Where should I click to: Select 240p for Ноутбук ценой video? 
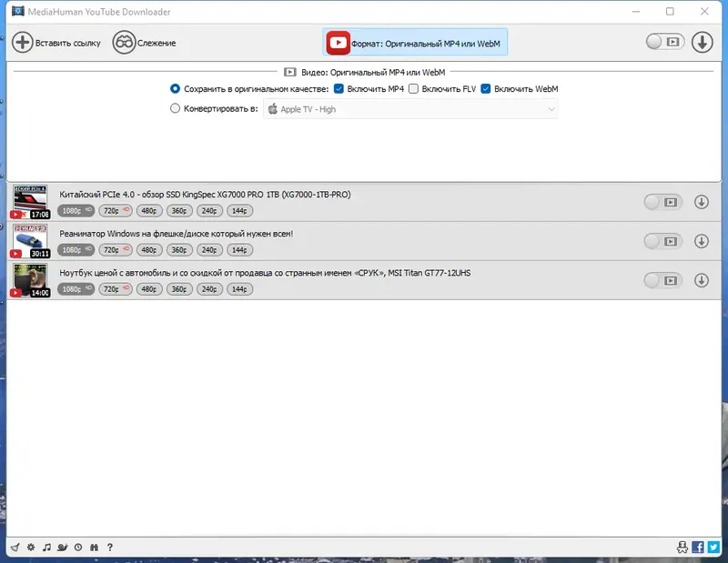[209, 289]
